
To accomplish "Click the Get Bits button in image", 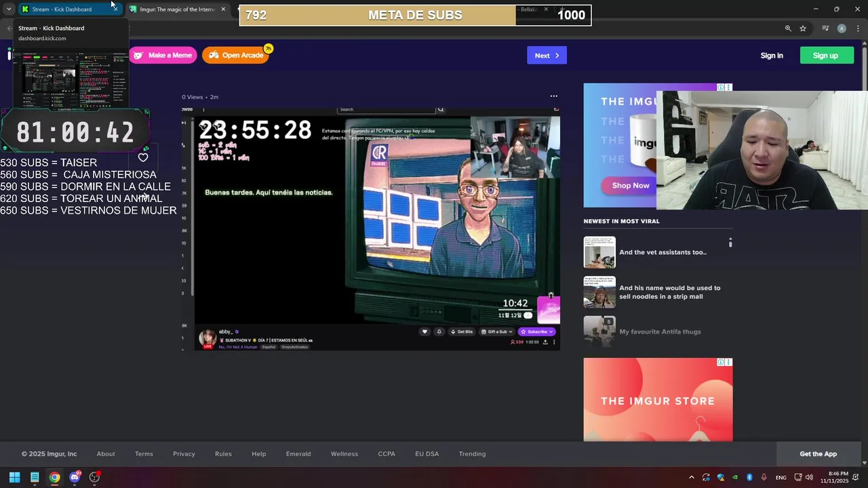I will click(462, 331).
